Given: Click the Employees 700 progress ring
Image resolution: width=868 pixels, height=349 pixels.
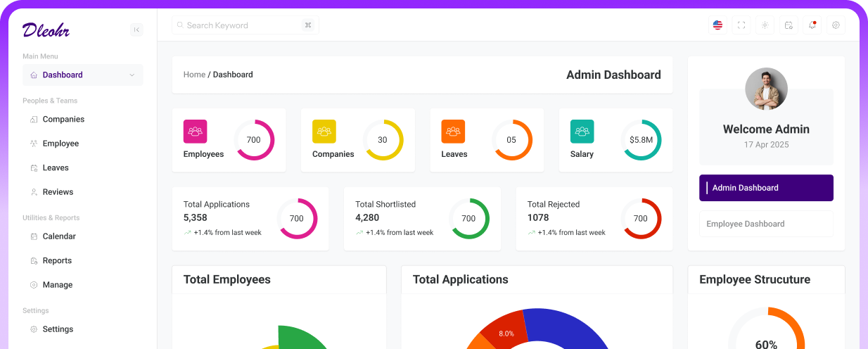Looking at the screenshot, I should coord(254,140).
